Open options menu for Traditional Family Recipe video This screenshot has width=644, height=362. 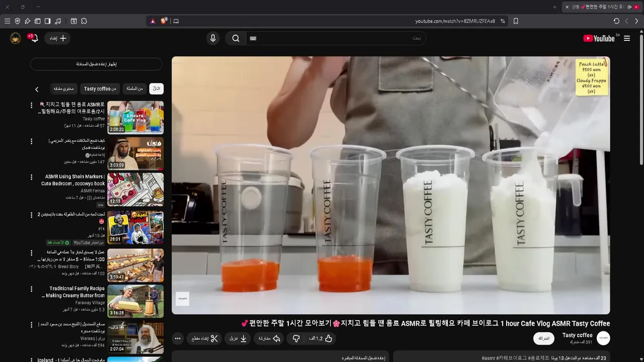31,289
